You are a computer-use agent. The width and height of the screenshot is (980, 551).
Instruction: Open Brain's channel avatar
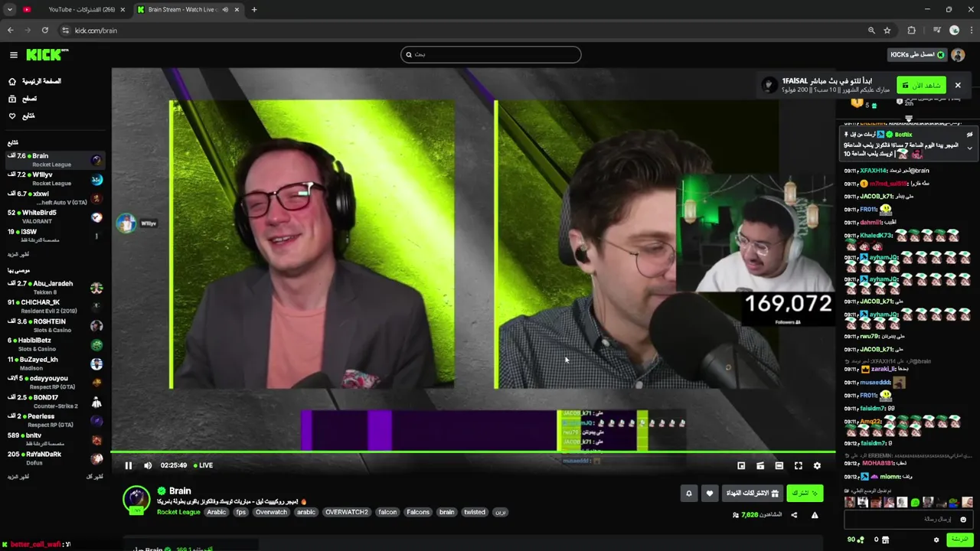pyautogui.click(x=136, y=499)
